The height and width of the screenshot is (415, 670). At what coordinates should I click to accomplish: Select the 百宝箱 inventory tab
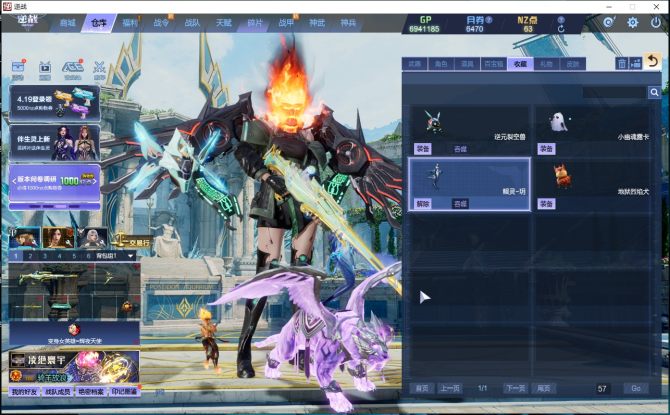click(x=494, y=64)
